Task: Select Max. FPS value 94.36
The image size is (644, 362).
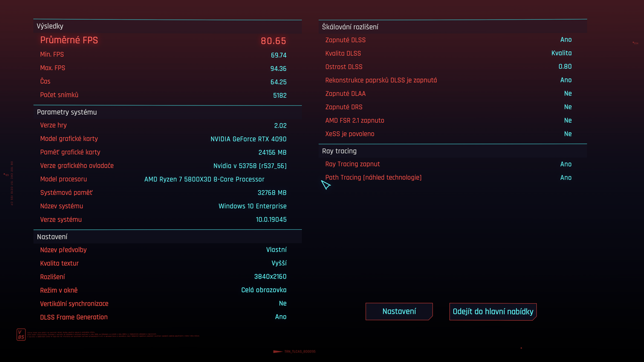Action: (x=278, y=68)
